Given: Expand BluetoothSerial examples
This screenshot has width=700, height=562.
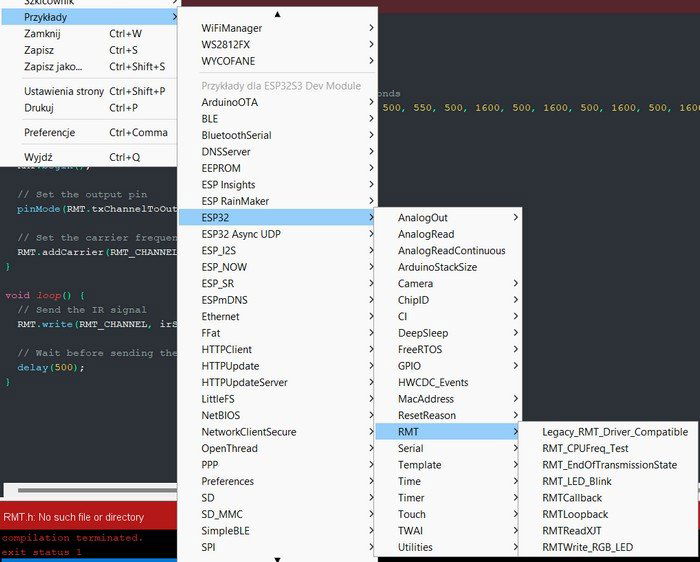Looking at the screenshot, I should (x=277, y=135).
